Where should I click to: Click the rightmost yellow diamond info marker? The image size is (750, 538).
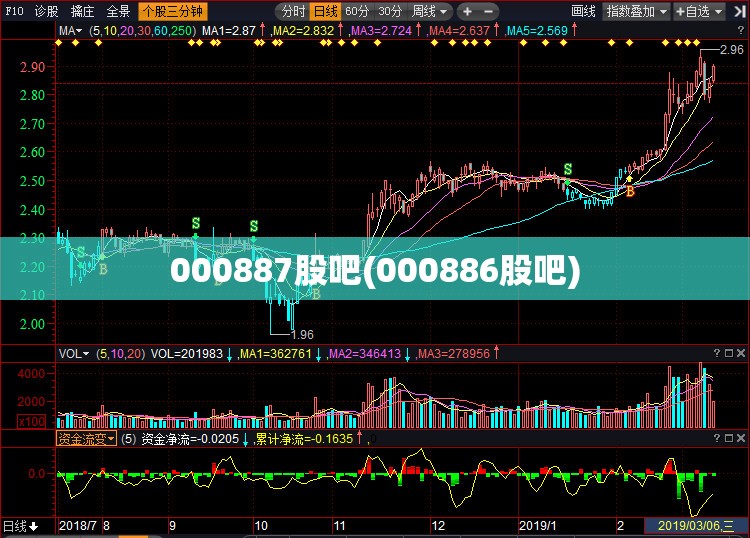(696, 43)
